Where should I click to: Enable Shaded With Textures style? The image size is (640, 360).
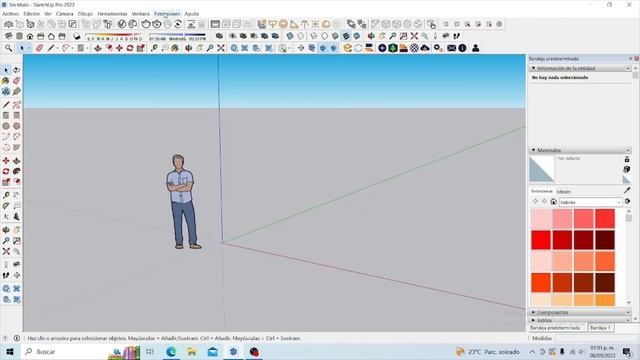pyautogui.click(x=346, y=36)
